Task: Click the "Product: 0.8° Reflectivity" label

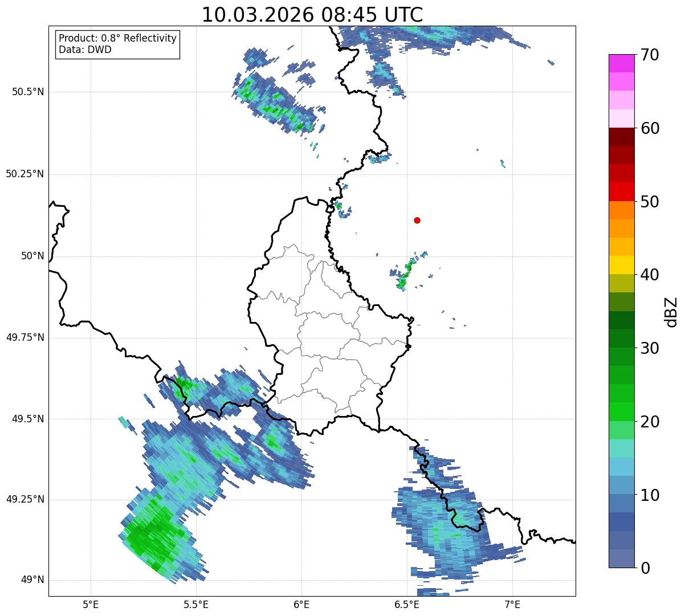Action: point(118,38)
